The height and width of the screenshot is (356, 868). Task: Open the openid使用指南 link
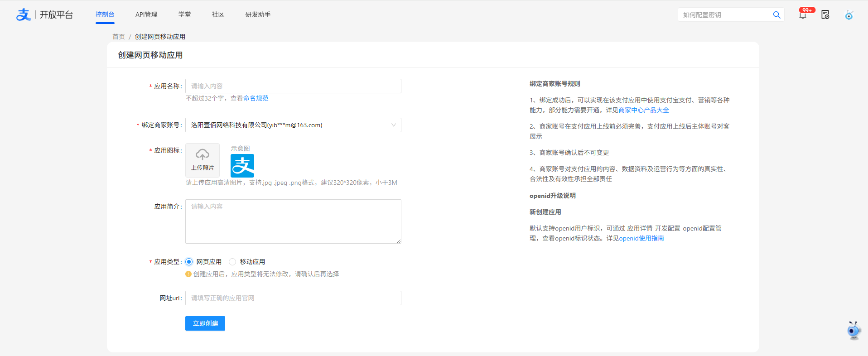click(641, 238)
